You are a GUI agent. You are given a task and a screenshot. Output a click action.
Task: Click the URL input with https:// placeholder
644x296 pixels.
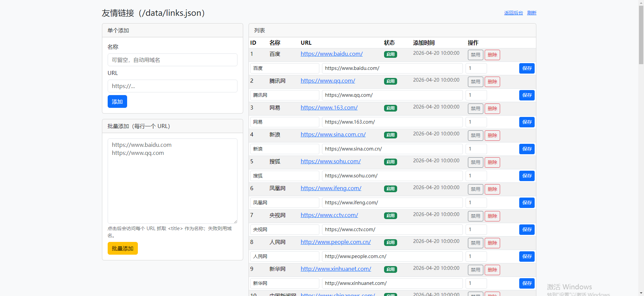pyautogui.click(x=172, y=86)
